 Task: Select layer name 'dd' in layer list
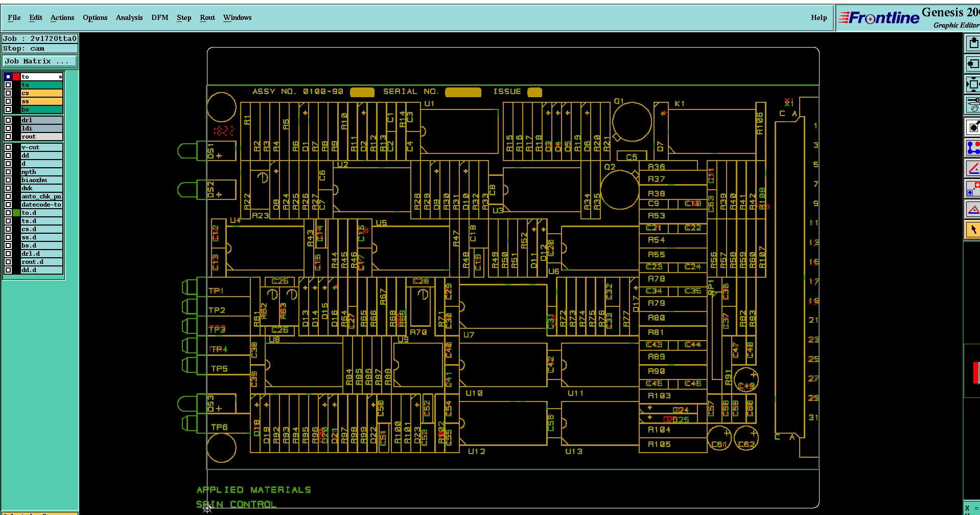(41, 155)
